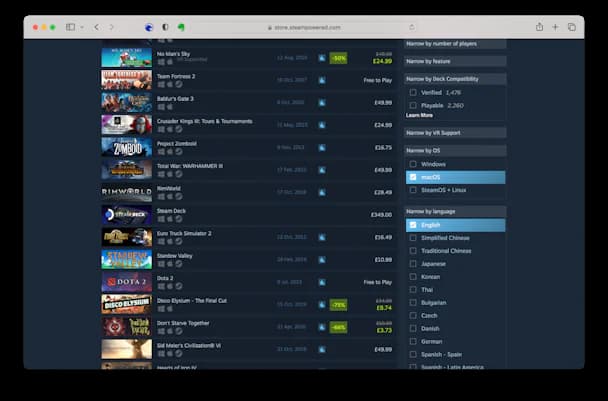Screen dimensions: 608x401
Task: Go forward to next page
Action: coord(111,27)
